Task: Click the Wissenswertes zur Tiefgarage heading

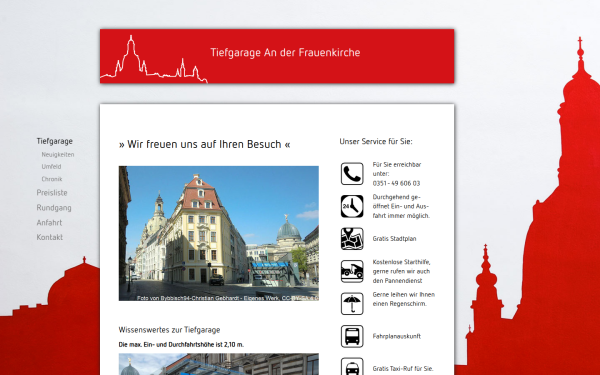Action: (170, 330)
